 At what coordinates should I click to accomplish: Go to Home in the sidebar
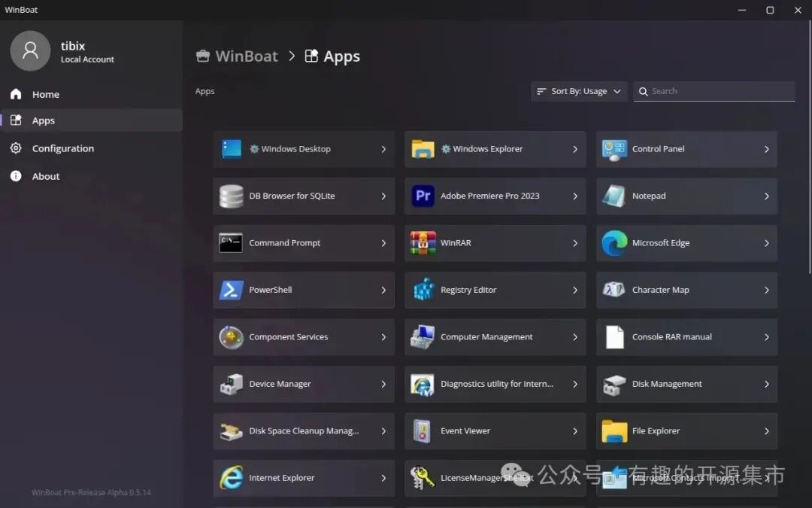(45, 94)
